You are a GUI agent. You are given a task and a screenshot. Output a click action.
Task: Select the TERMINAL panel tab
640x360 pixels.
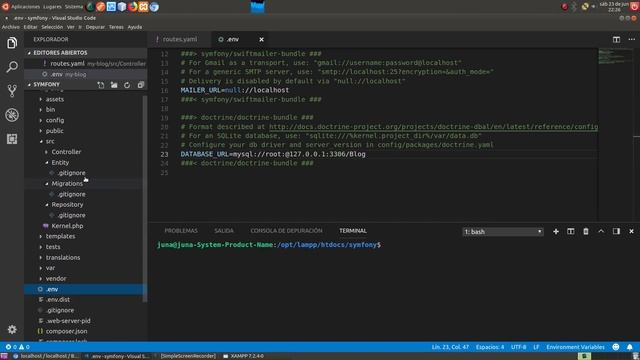pyautogui.click(x=353, y=231)
